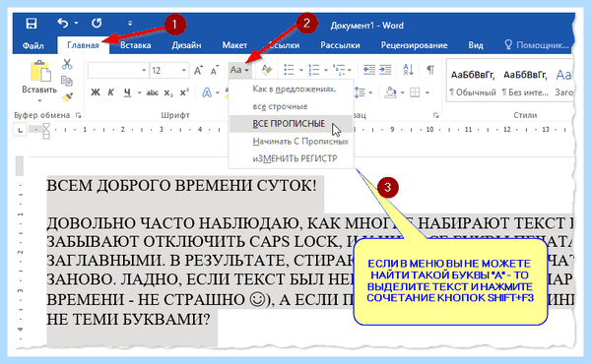Toggle Strikethrough (abc) formatting
Screen dimensions: 591x364
[153, 92]
